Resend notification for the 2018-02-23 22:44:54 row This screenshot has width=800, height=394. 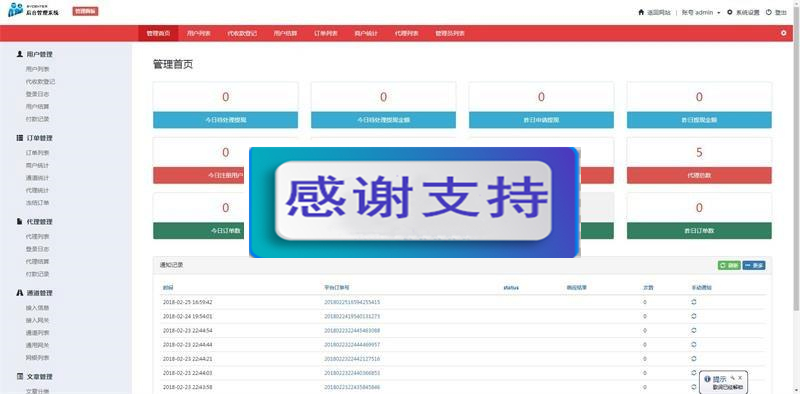click(x=694, y=331)
